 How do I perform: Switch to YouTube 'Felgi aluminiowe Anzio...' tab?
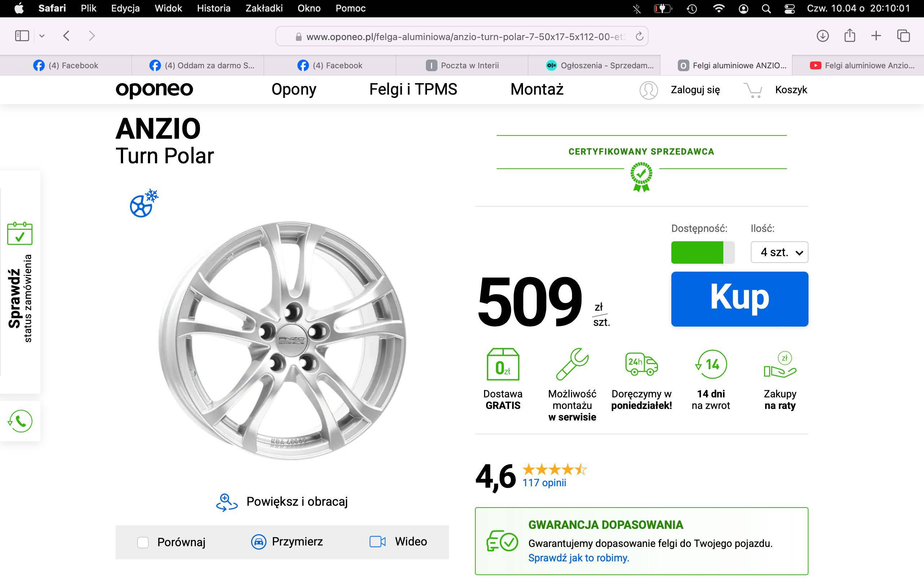[858, 65]
